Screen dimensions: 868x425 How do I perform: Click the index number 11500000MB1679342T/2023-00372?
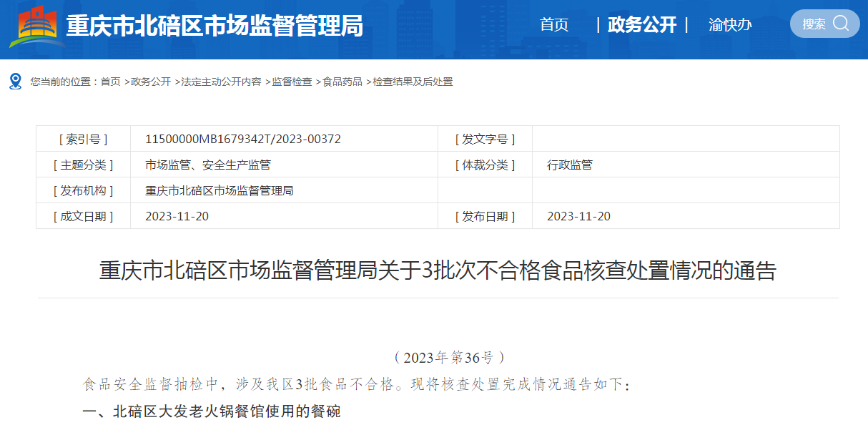click(x=242, y=139)
